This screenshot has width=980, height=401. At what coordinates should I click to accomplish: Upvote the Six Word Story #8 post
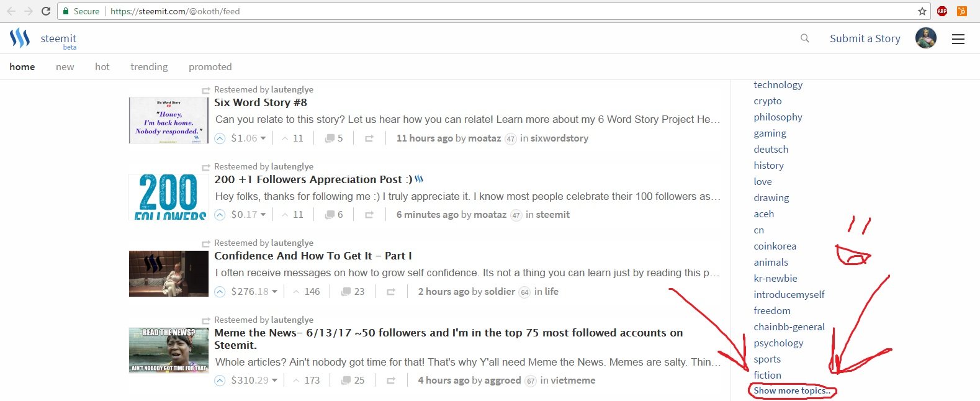220,138
